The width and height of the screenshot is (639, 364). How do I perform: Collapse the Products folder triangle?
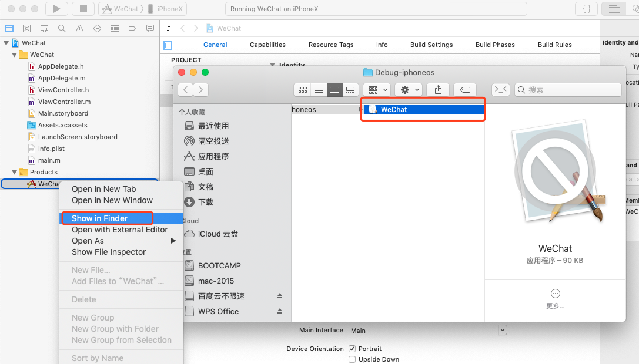coord(14,172)
